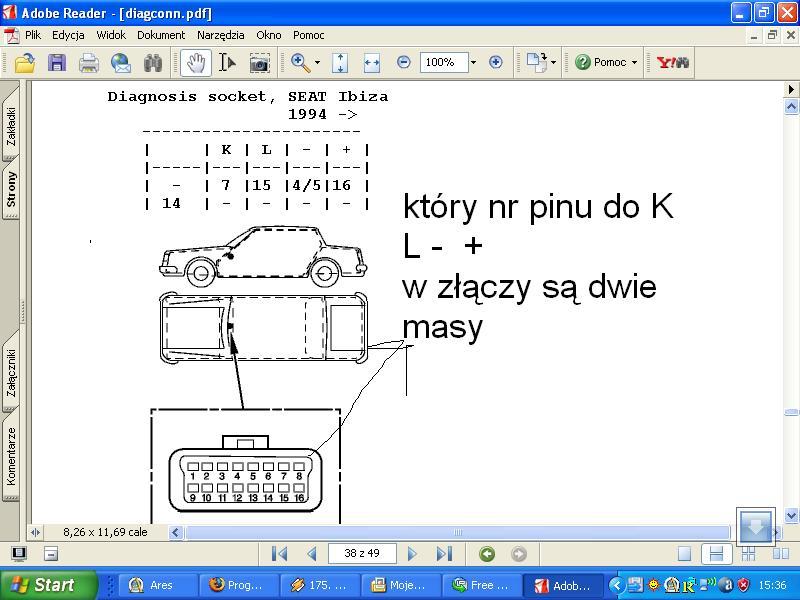
Task: Click the grey Next View arrow
Action: pyautogui.click(x=519, y=554)
